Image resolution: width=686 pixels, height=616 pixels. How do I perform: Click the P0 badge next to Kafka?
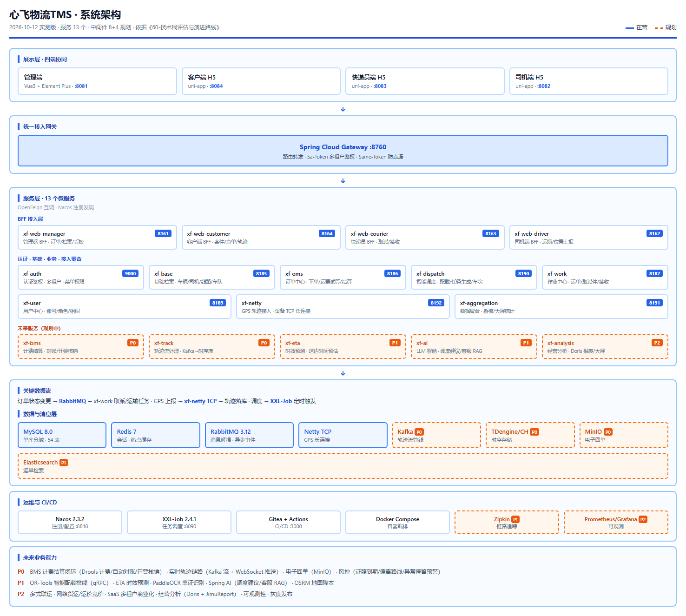[x=419, y=432]
